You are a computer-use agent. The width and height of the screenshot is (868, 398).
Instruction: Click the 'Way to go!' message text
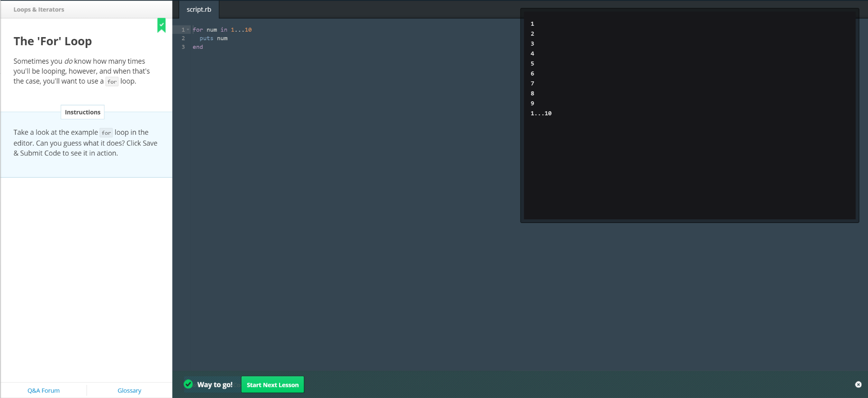click(x=215, y=384)
